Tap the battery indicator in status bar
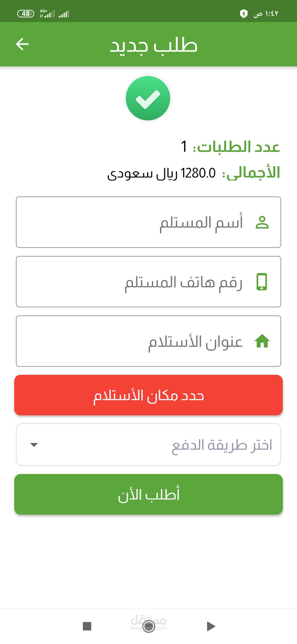The width and height of the screenshot is (297, 644). pos(26,13)
